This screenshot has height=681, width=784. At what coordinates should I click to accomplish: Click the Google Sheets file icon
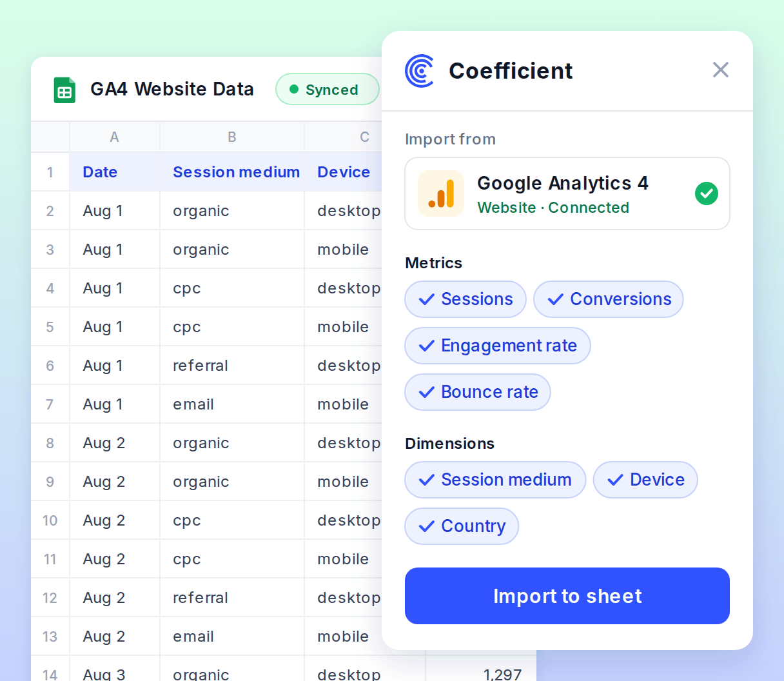[x=64, y=90]
